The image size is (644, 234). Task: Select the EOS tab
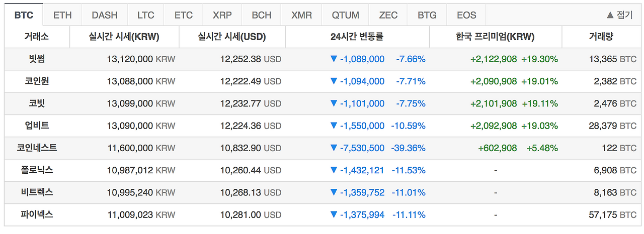(466, 15)
